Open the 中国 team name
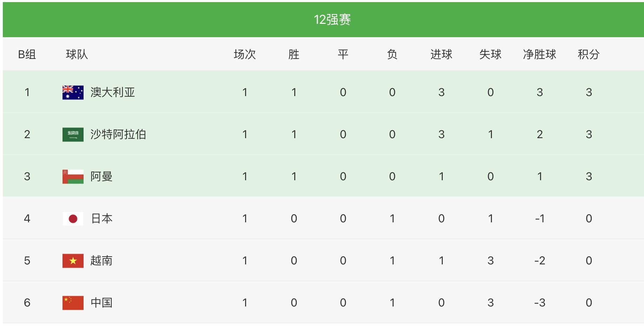Screen dimensions: 644x331 (101, 303)
